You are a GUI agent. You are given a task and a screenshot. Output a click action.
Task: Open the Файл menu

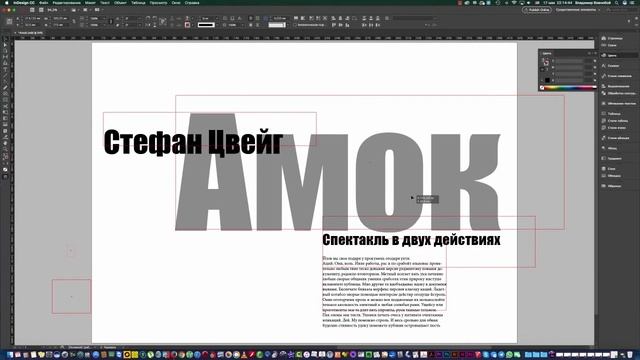tap(44, 3)
